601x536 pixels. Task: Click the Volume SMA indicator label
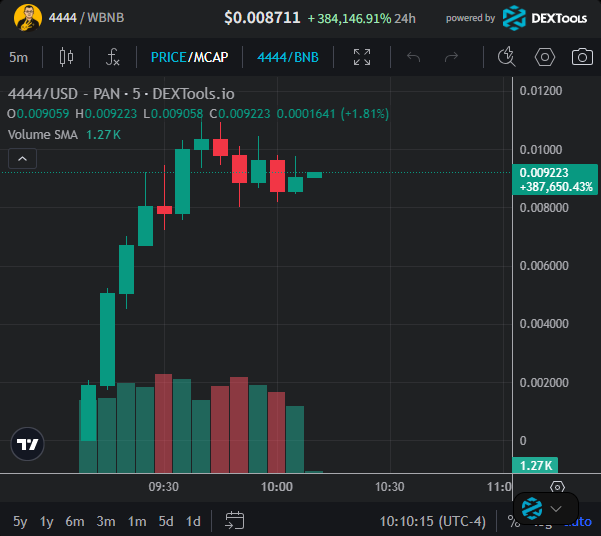tap(43, 135)
